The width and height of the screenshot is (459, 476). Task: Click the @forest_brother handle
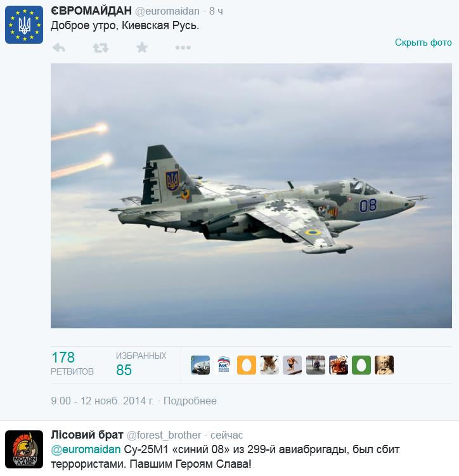point(164,435)
